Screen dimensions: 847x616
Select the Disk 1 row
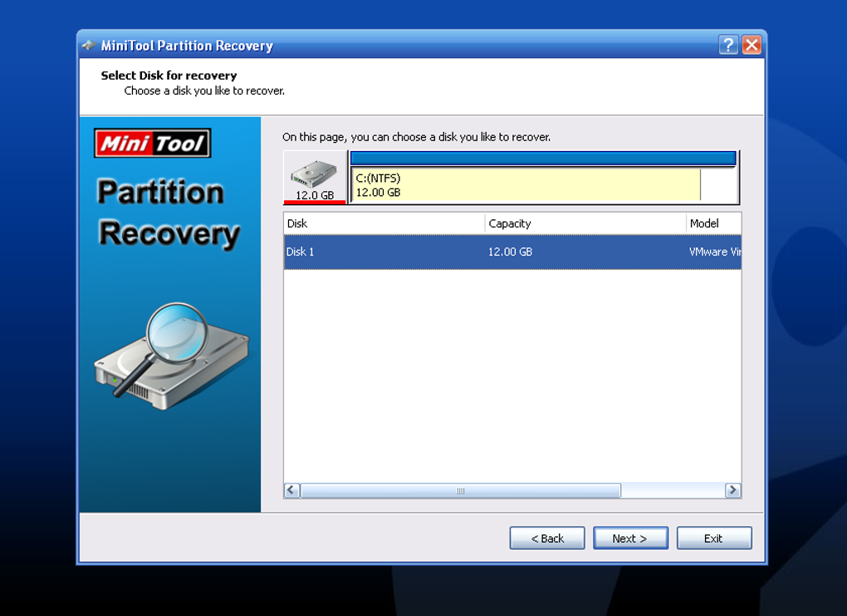512,252
